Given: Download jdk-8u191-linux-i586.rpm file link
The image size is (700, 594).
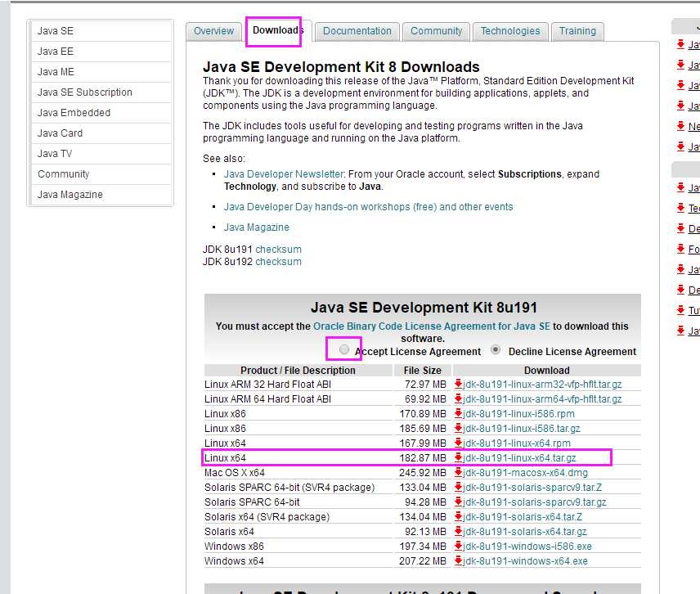Looking at the screenshot, I should tap(518, 414).
